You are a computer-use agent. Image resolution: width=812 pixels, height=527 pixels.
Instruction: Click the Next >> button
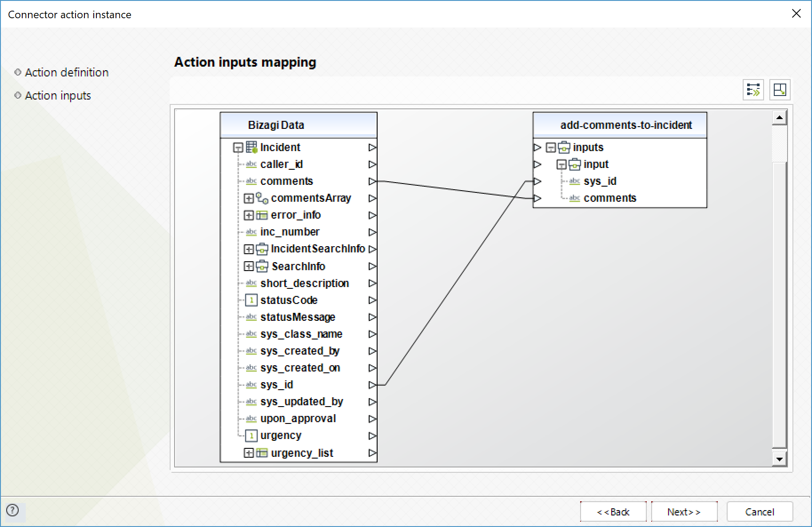(684, 512)
